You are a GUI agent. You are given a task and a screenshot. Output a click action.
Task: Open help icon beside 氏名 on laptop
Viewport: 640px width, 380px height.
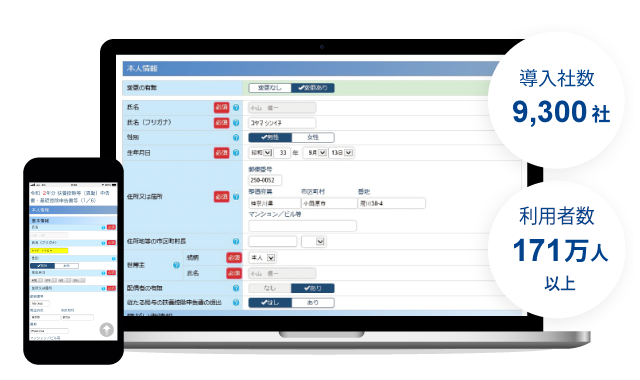236,107
